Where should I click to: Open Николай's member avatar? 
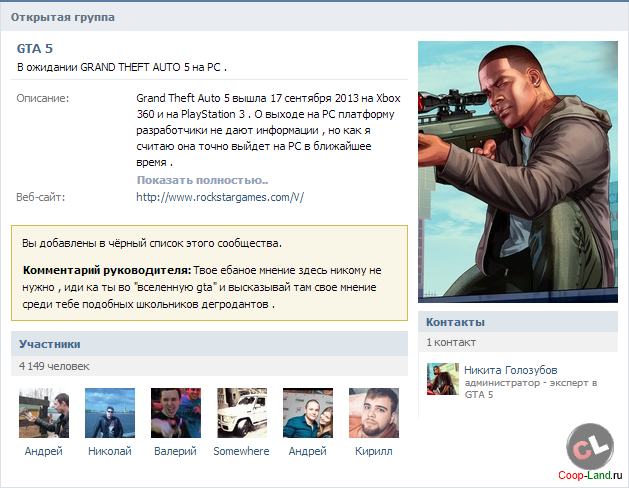tap(110, 413)
